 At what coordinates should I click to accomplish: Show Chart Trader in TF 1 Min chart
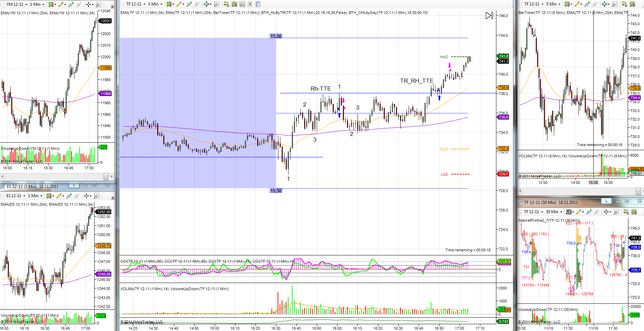point(226,4)
